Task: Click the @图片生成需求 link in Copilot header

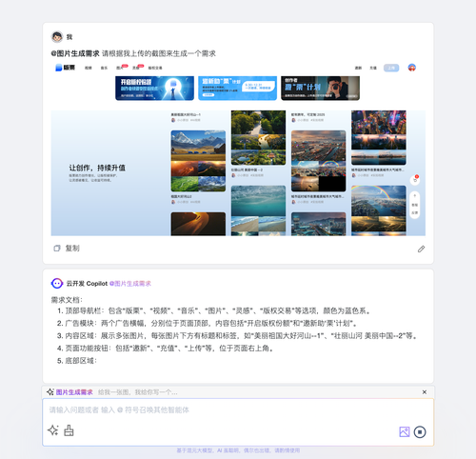Action: 130,284
